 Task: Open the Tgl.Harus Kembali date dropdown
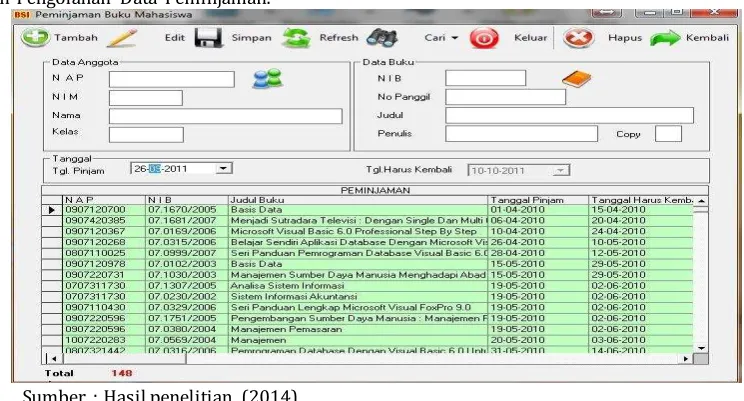tap(560, 170)
